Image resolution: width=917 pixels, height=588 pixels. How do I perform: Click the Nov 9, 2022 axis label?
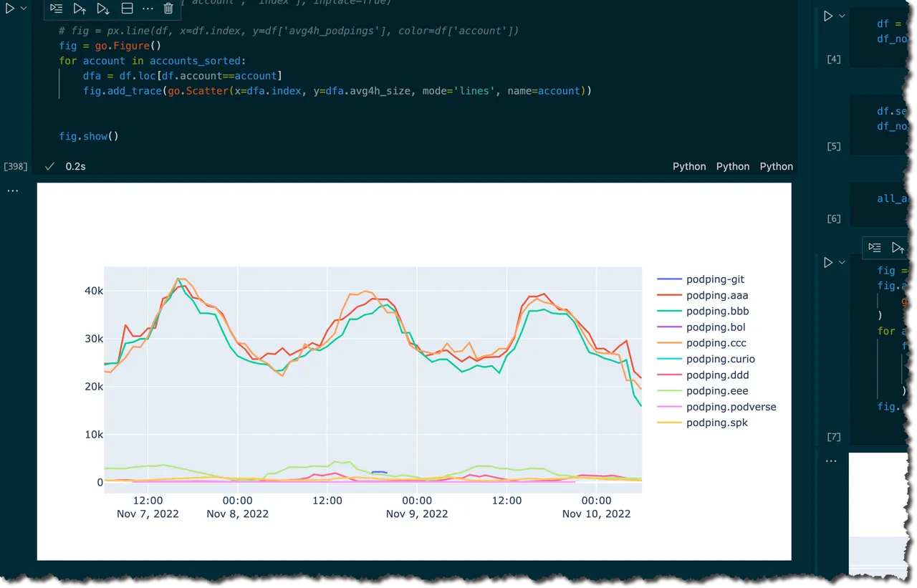coord(417,514)
